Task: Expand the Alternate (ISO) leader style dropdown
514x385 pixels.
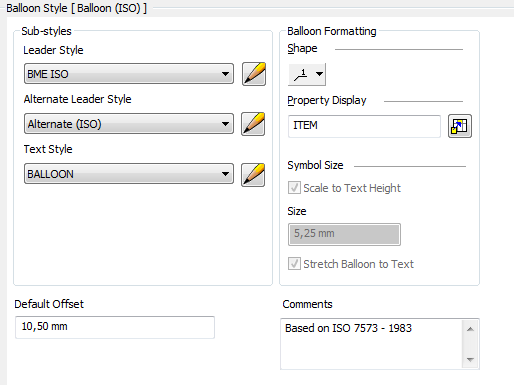Action: 129,124
